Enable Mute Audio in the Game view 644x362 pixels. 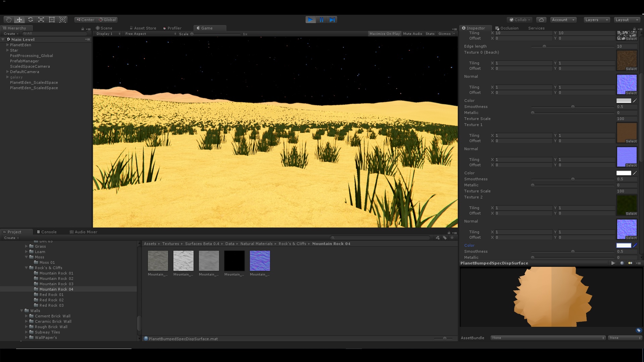point(413,34)
